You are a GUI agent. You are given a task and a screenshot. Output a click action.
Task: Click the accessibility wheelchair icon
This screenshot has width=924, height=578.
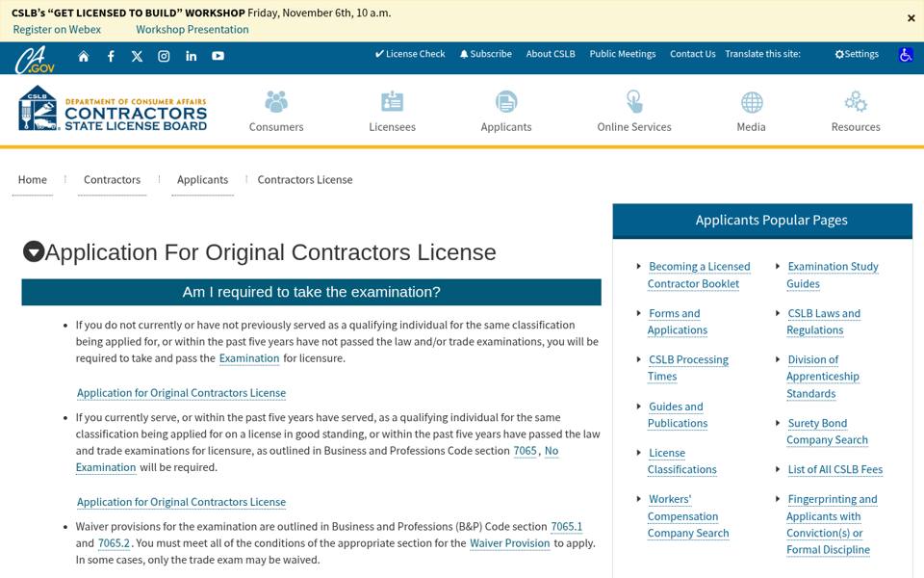[x=906, y=55]
